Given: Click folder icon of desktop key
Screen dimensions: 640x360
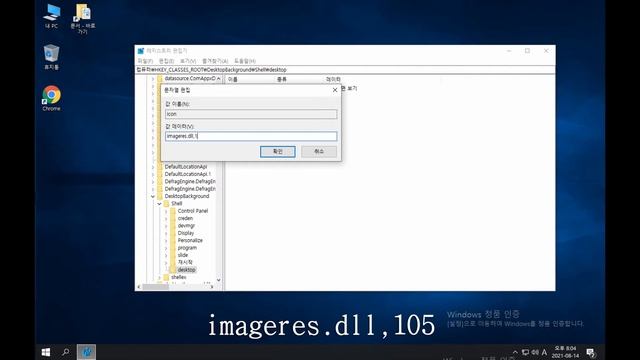Looking at the screenshot, I should point(173,270).
